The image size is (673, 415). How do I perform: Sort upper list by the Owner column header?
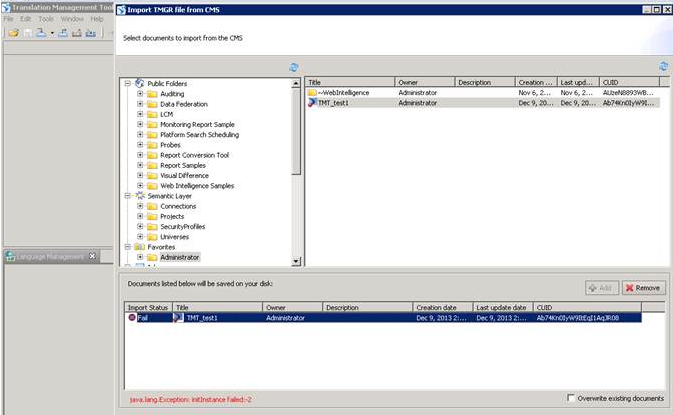click(424, 82)
